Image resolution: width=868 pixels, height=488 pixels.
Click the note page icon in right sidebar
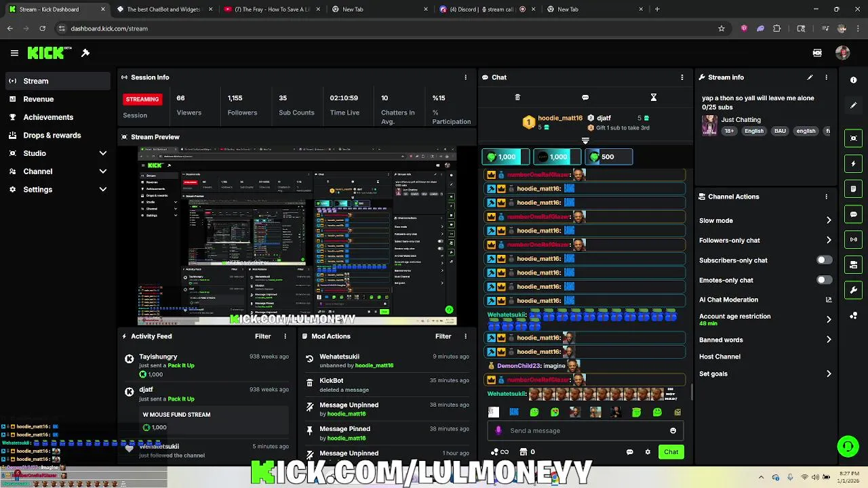[854, 189]
